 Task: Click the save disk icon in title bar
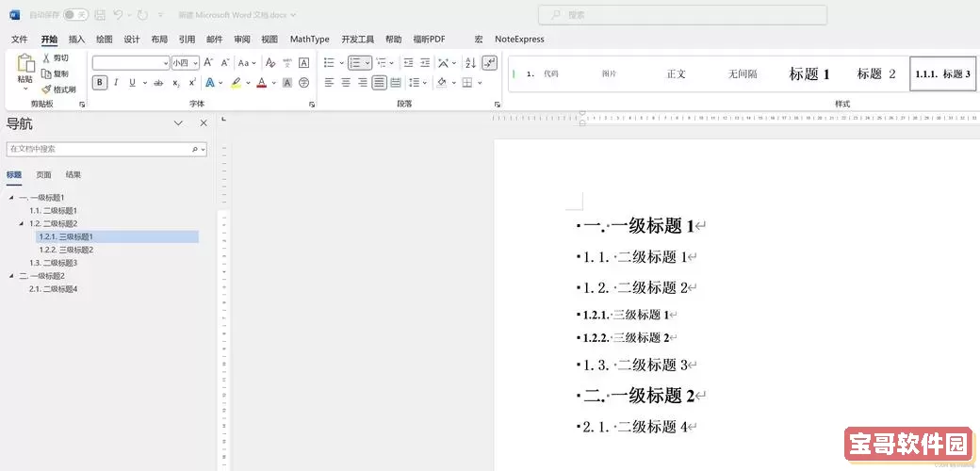100,14
